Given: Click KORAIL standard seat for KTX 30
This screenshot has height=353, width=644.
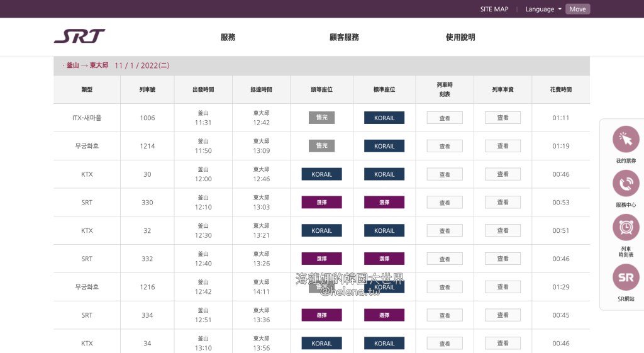Looking at the screenshot, I should coord(384,174).
